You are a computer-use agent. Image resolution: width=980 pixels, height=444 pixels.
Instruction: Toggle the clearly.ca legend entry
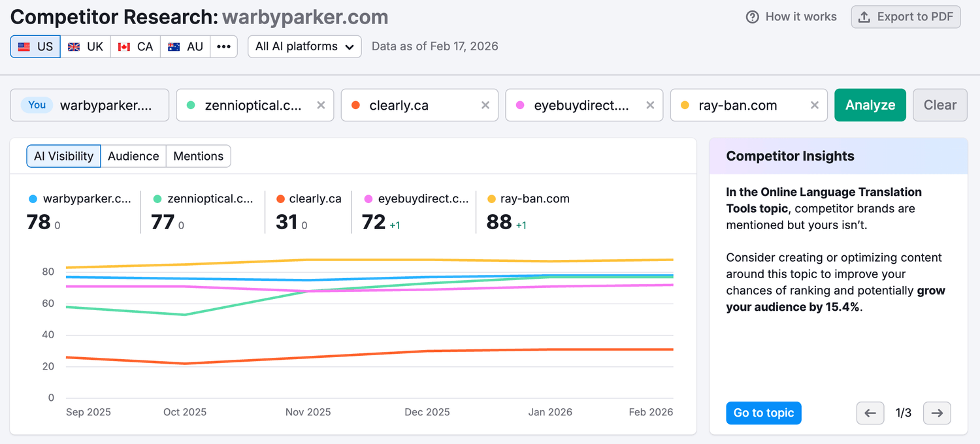(308, 198)
